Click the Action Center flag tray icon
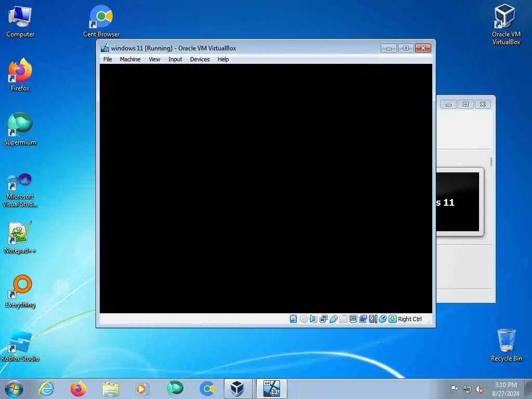This screenshot has height=399, width=532. tap(454, 389)
